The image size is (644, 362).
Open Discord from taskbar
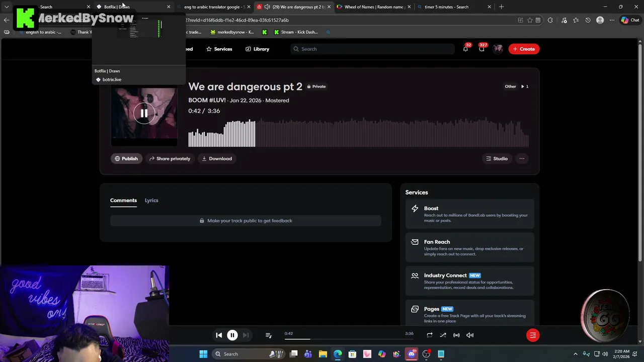tap(412, 354)
